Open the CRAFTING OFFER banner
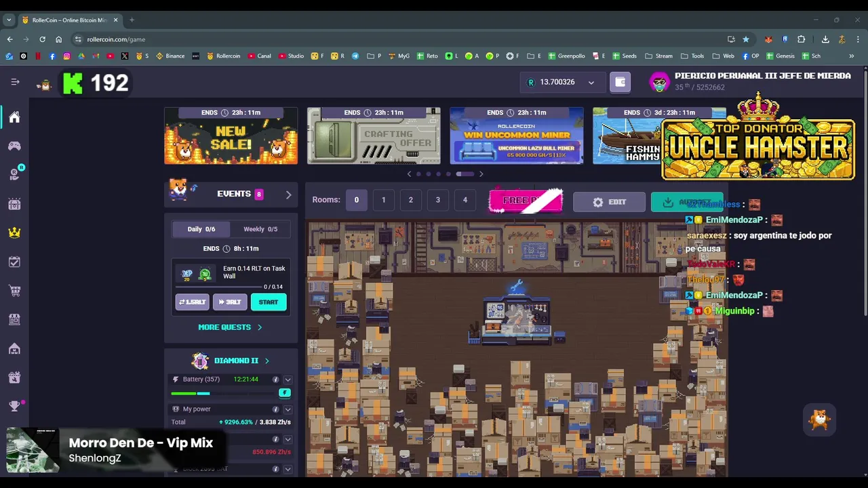Image resolution: width=868 pixels, height=488 pixels. [374, 136]
